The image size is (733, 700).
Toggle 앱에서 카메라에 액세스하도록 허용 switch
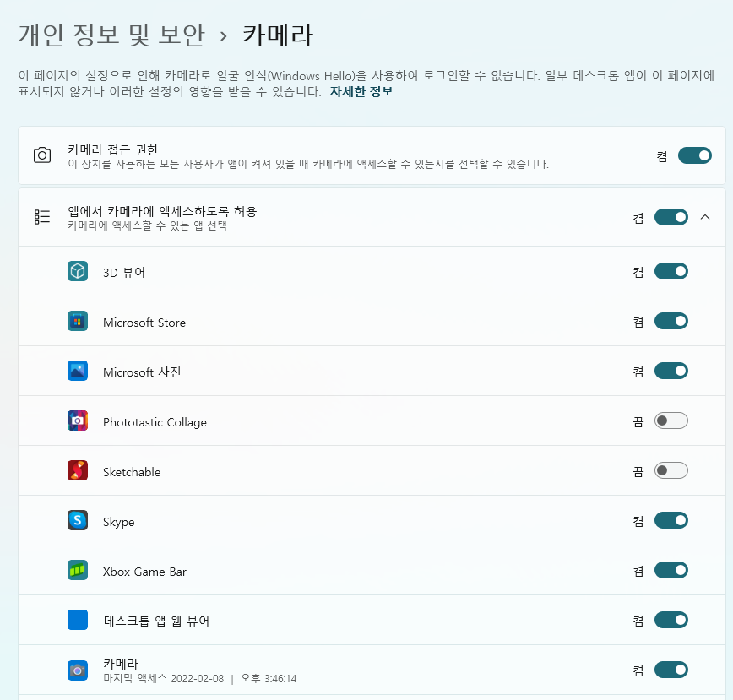pyautogui.click(x=671, y=217)
